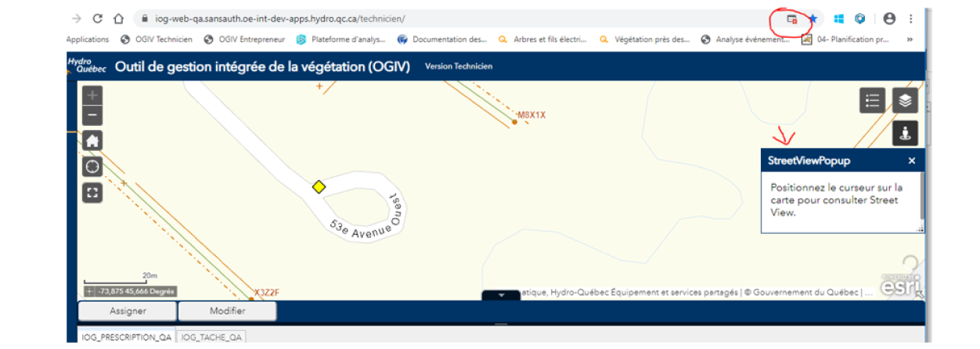Click the -73,875 45,666 Degrés coordinates
Viewport: 980px width, 349px height.
pyautogui.click(x=136, y=291)
